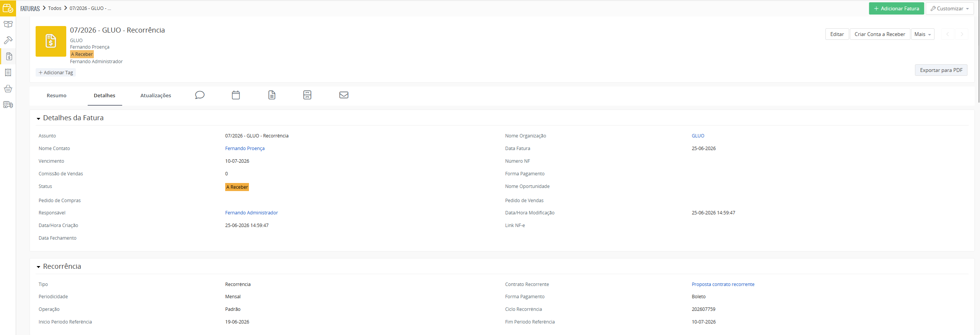Click the Editar button
The height and width of the screenshot is (335, 980).
click(837, 34)
